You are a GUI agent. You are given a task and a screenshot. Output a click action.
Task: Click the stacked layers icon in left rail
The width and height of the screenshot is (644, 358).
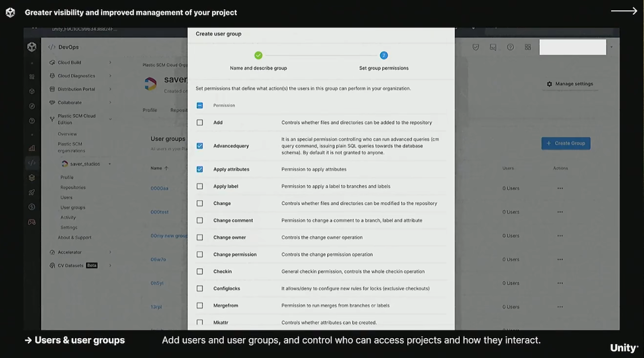(x=32, y=178)
